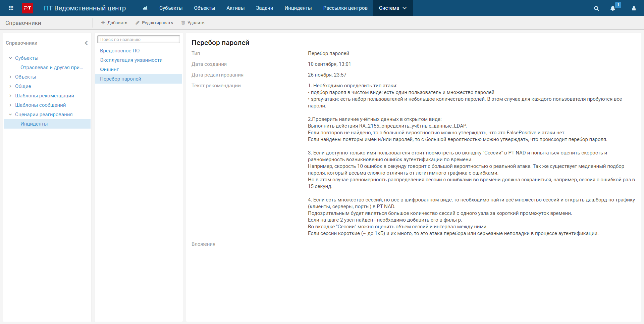Open the user profile icon

(634, 8)
